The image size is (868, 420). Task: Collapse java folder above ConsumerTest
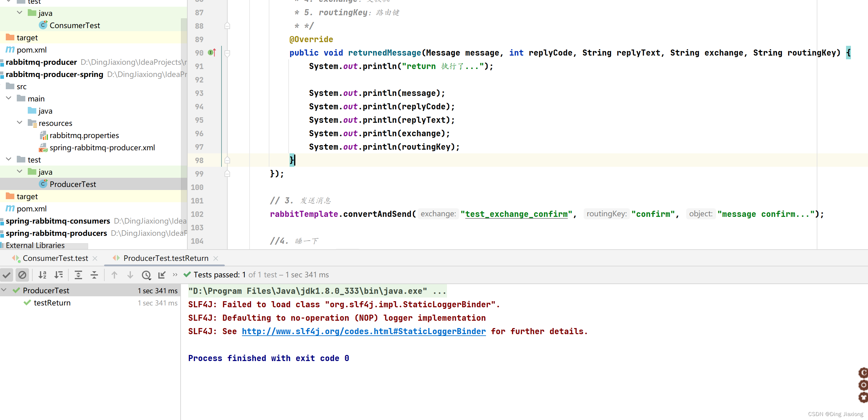tap(20, 13)
